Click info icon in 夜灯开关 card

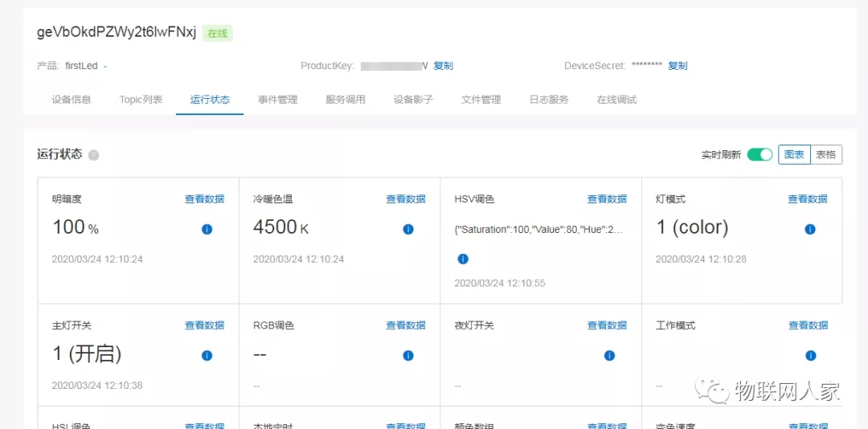click(609, 355)
